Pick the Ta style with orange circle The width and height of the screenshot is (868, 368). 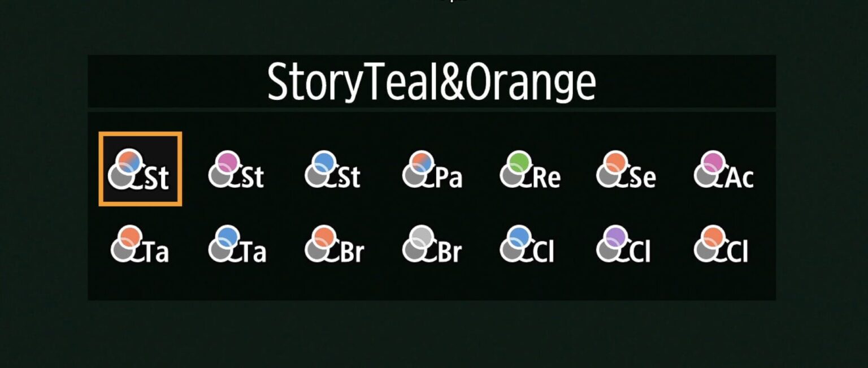point(140,244)
